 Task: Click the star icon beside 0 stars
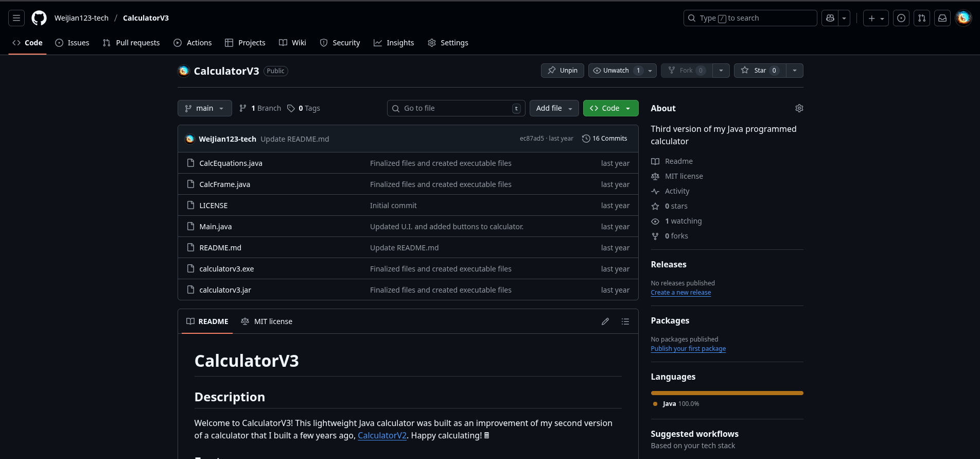pos(655,206)
